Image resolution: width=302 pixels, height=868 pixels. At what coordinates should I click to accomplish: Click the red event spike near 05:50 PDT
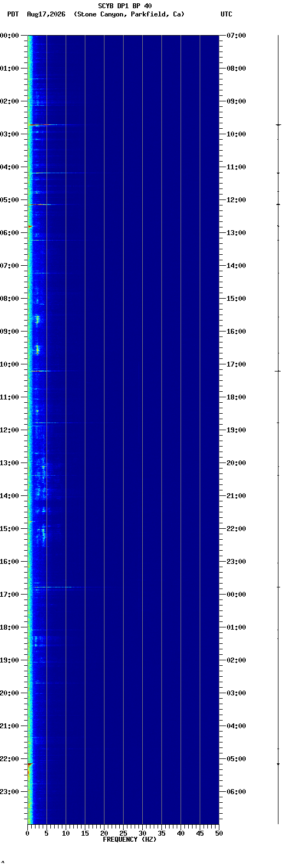click(x=31, y=226)
